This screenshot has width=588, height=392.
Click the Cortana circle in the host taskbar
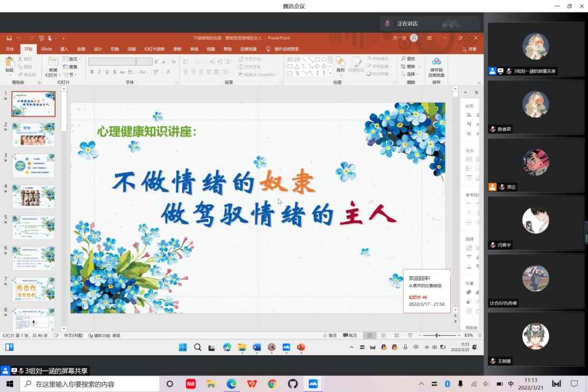[x=169, y=384]
